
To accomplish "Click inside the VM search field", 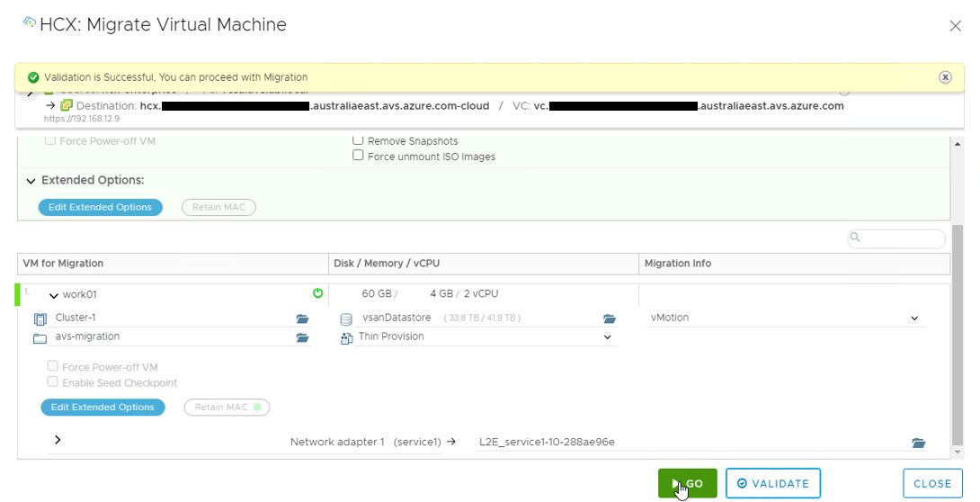I will coord(896,238).
